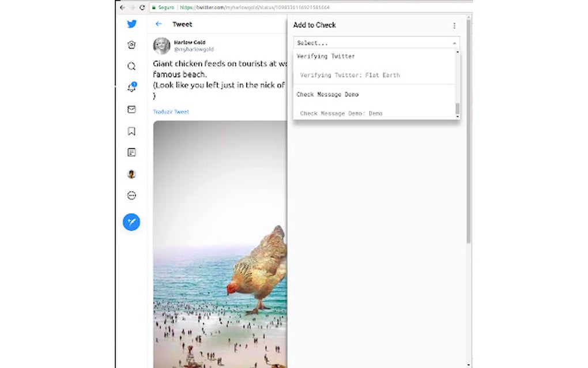
Task: Click the Twitter bird logo
Action: (131, 24)
